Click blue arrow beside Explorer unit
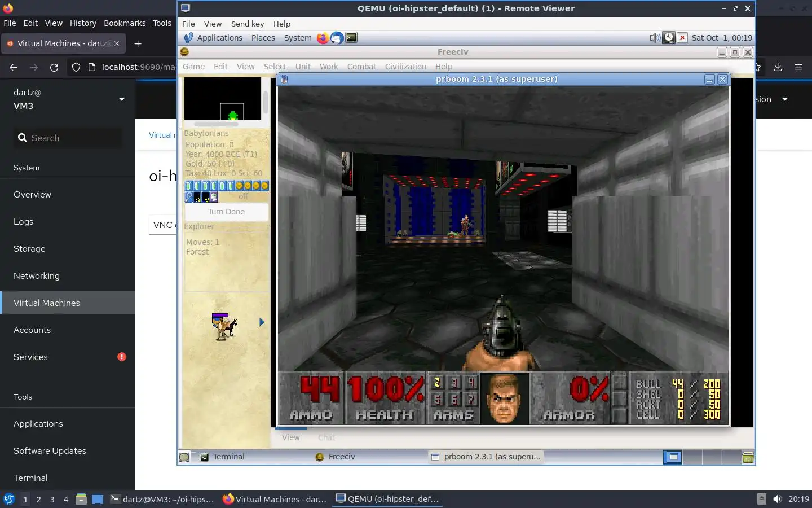Viewport: 812px width, 508px height. 262,322
